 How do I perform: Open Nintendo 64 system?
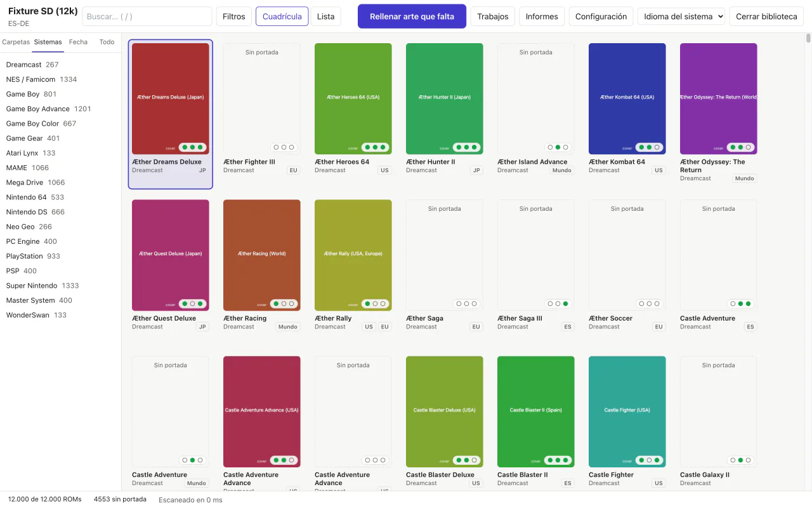coord(61,197)
